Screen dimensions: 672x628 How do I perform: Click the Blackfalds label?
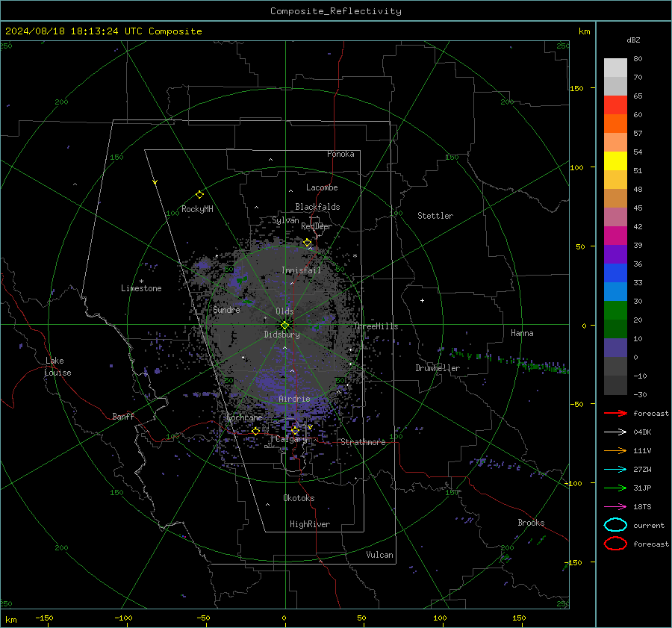point(317,207)
